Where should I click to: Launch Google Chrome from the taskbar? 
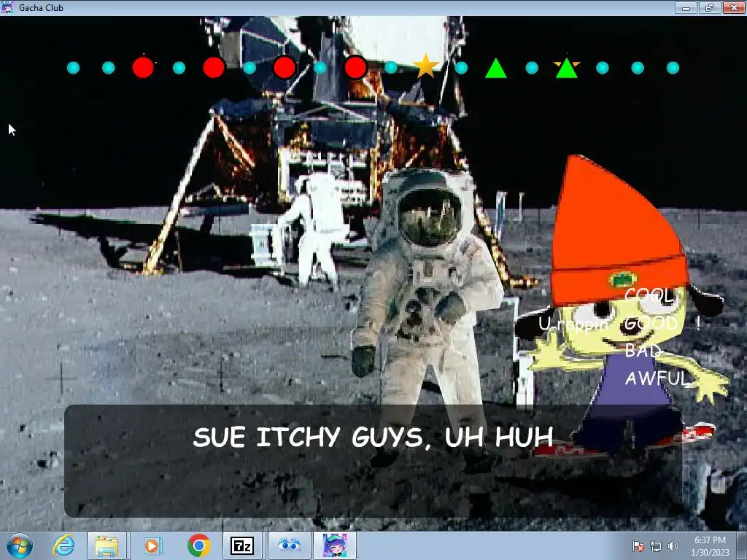[x=199, y=545]
